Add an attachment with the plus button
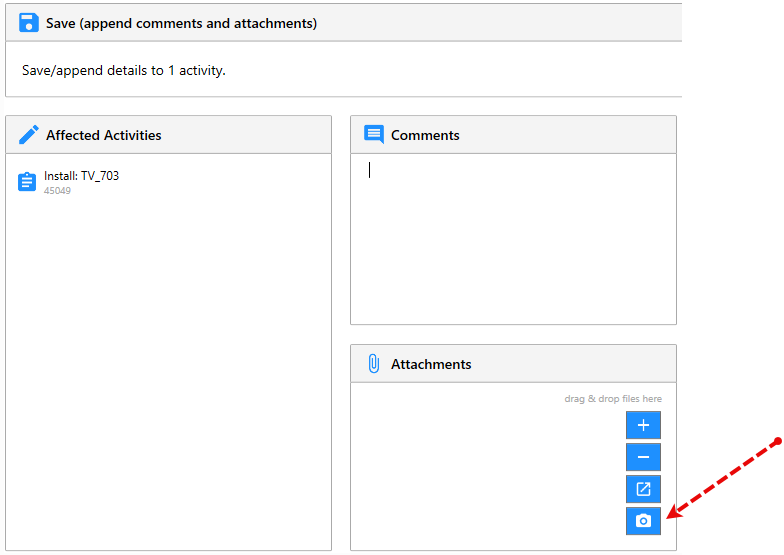The height and width of the screenshot is (555, 784). pos(643,425)
